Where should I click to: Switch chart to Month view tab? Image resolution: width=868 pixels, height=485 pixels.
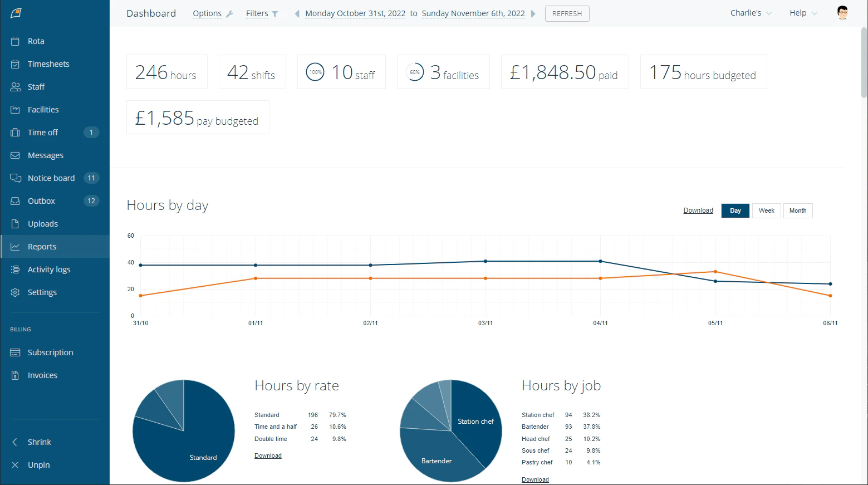point(798,210)
